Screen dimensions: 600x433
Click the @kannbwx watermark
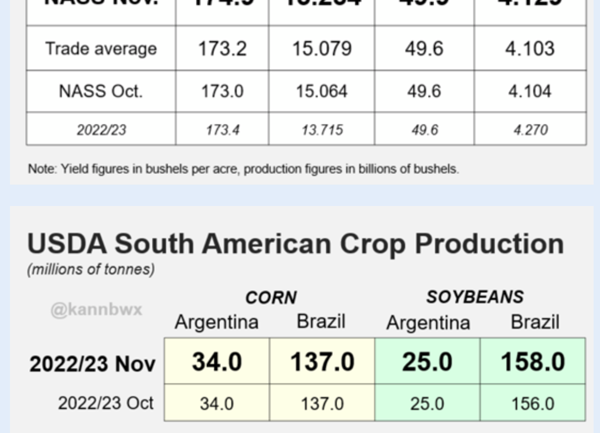pos(96,309)
